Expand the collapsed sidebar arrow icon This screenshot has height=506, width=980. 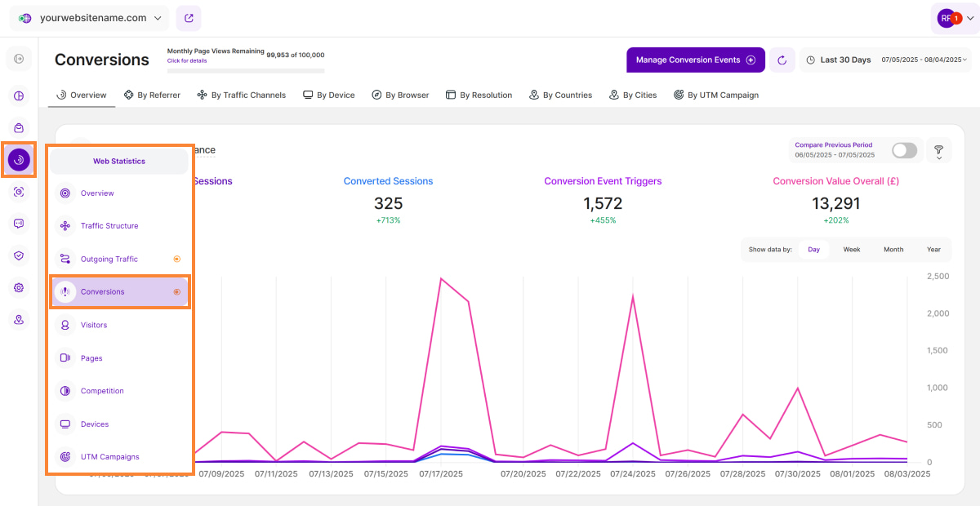click(19, 59)
